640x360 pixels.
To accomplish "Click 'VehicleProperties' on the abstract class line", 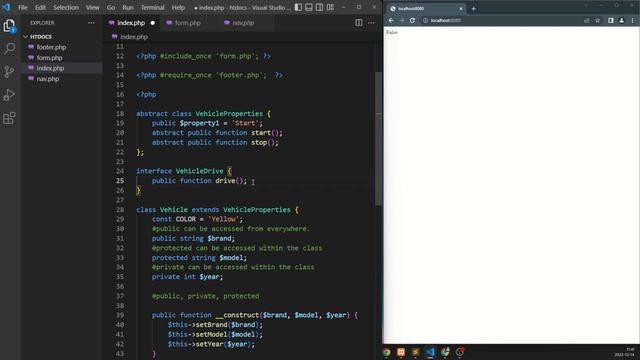I will pos(229,113).
